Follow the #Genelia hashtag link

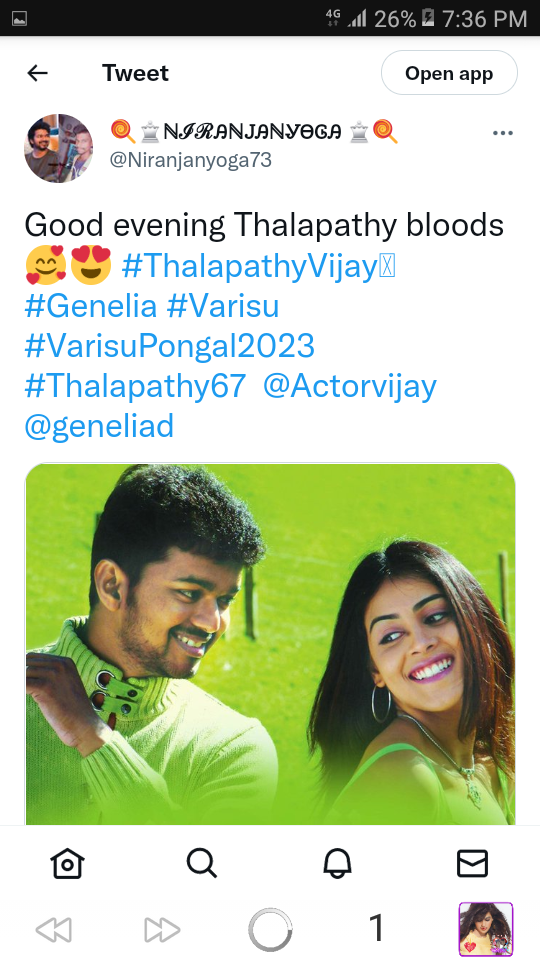coord(91,306)
